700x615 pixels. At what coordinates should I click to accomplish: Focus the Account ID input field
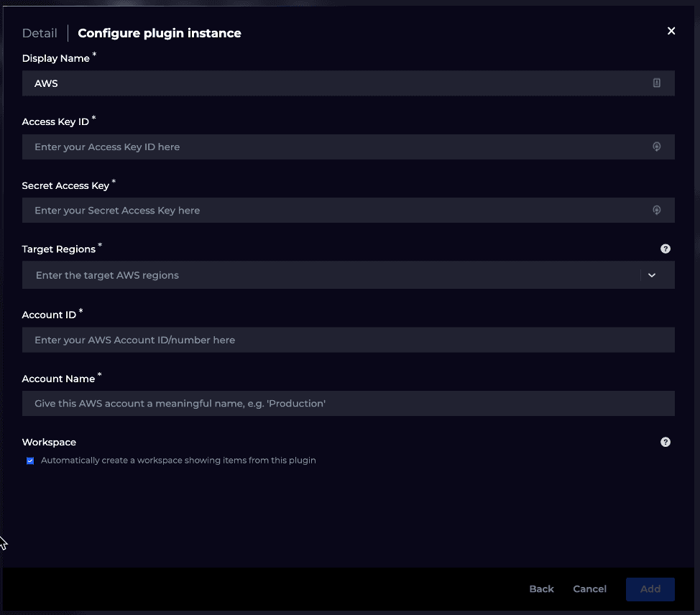pyautogui.click(x=349, y=340)
